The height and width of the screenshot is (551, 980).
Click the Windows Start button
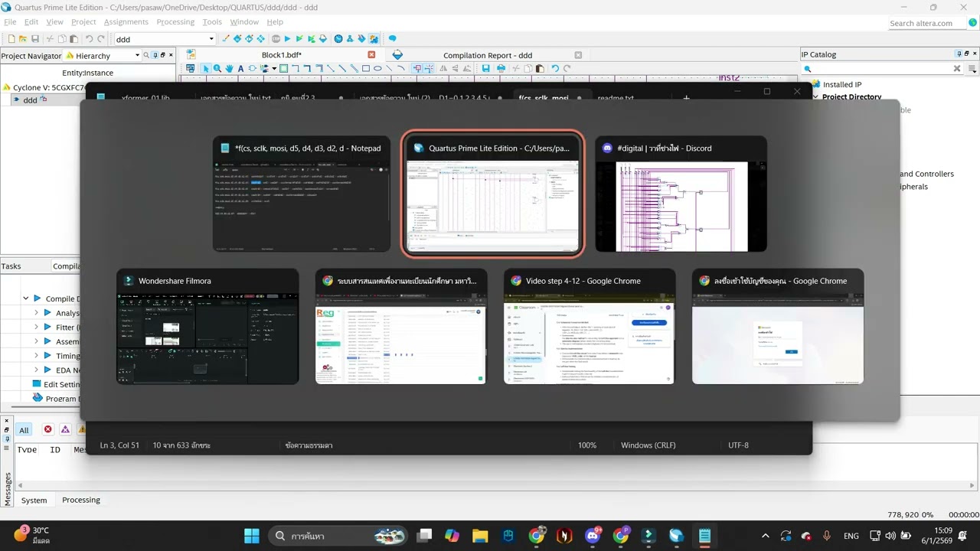click(251, 536)
